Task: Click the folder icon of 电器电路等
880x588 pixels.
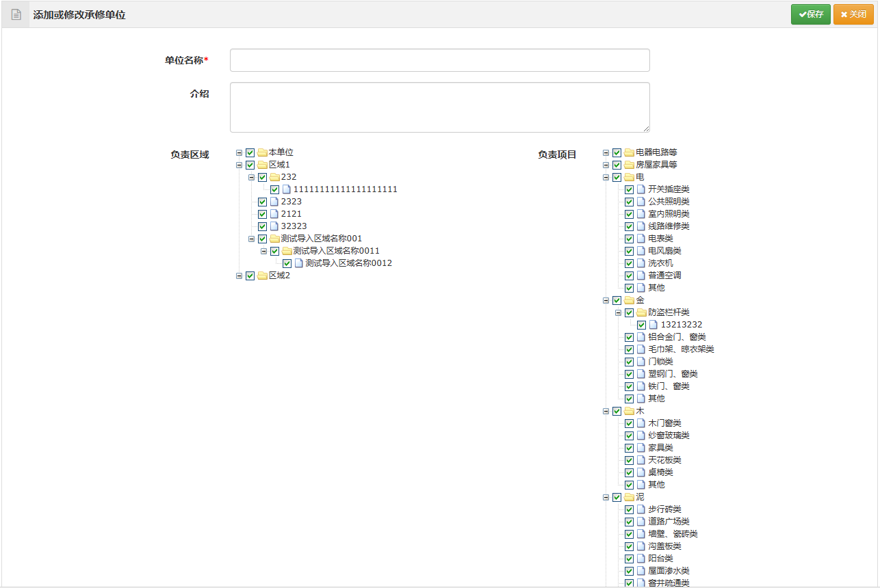Action: 630,152
